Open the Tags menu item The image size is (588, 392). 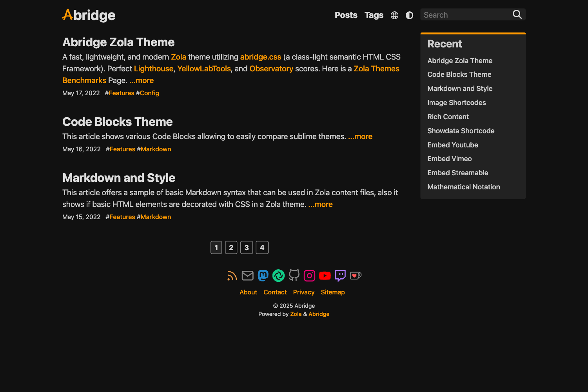coord(374,15)
